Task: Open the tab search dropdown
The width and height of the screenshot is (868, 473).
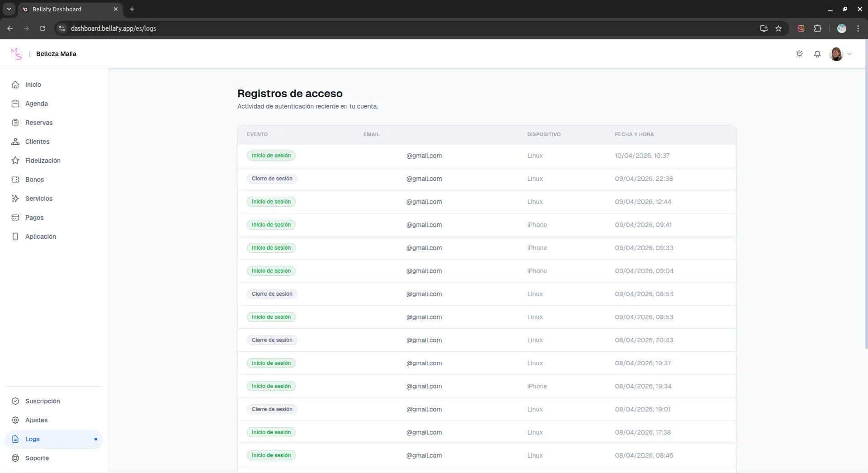Action: pos(9,9)
